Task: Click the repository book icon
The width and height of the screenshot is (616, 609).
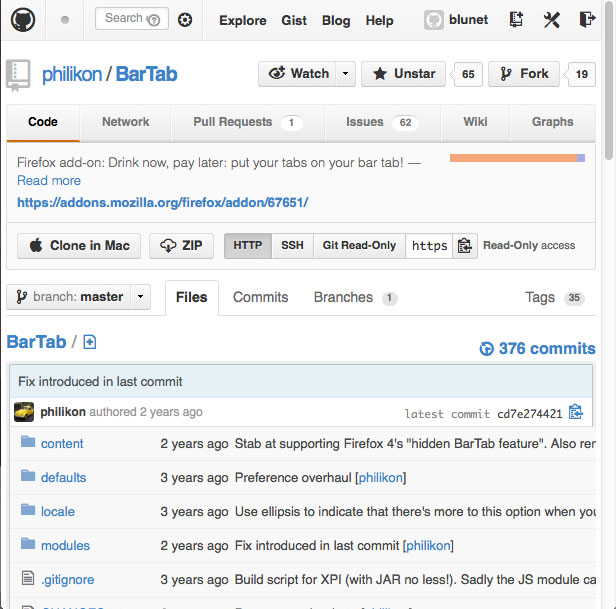Action: pos(18,75)
